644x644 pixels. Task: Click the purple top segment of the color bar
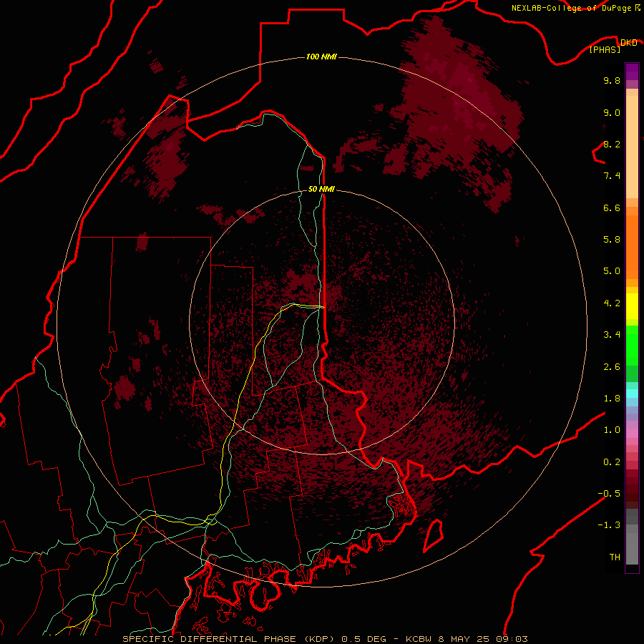(x=632, y=72)
